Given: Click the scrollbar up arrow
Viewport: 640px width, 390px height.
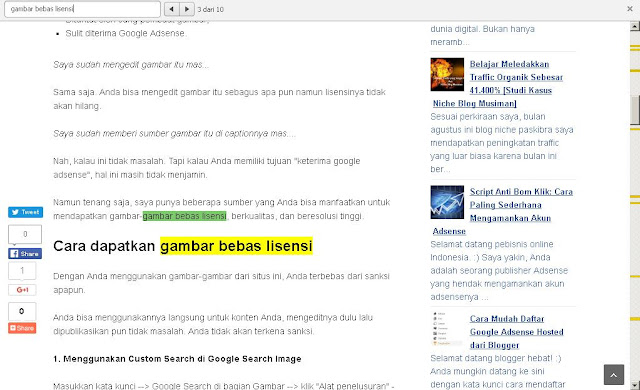Looking at the screenshot, I should (635, 27).
